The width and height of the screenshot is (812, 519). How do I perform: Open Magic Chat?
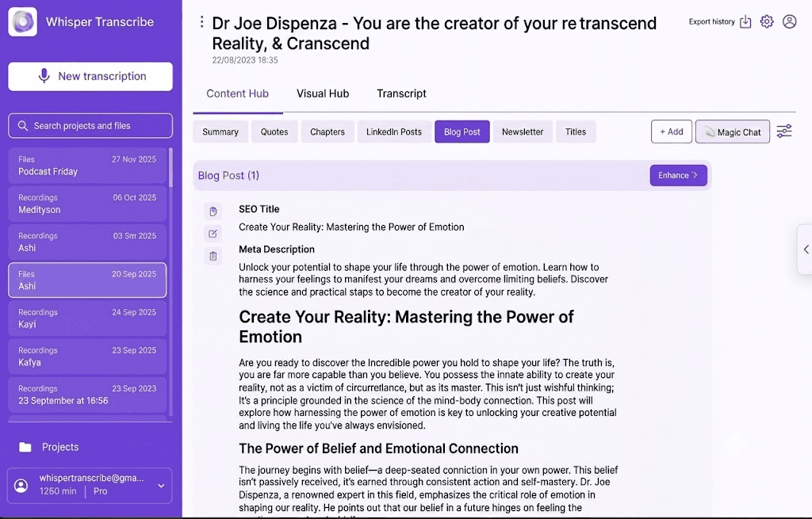click(x=732, y=132)
